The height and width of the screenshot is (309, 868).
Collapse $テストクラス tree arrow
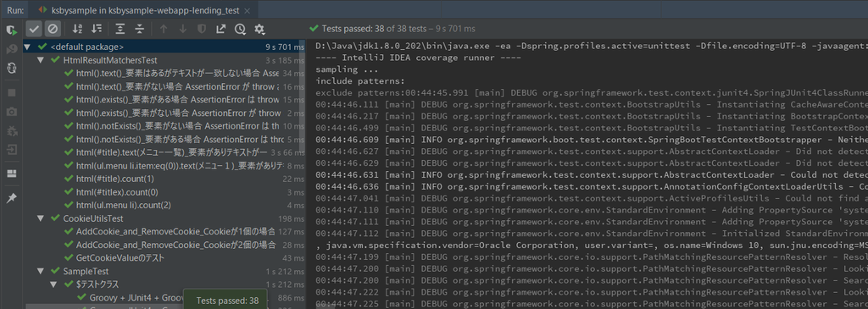tap(54, 284)
